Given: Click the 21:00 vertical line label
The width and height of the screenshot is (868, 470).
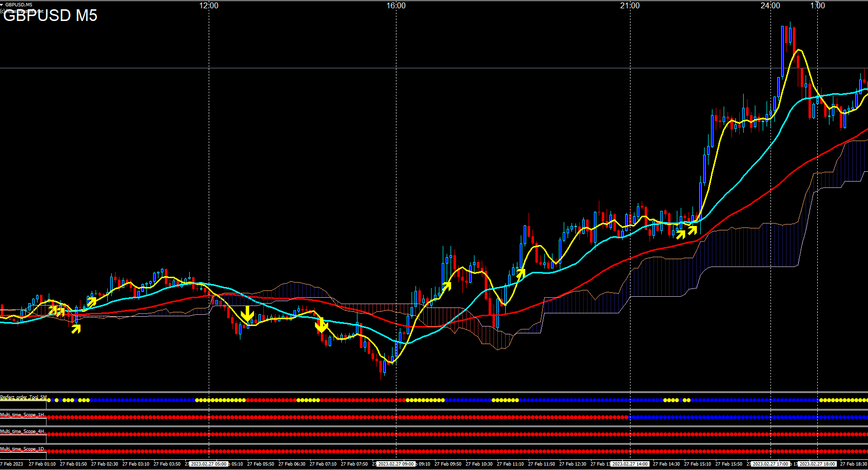Looking at the screenshot, I should pyautogui.click(x=630, y=5).
